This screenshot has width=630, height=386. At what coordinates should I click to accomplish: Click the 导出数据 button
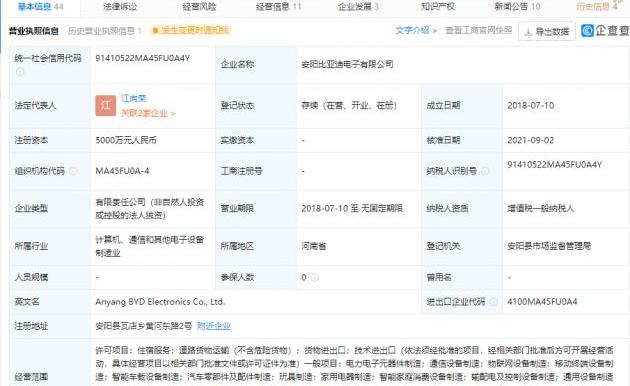(x=547, y=31)
